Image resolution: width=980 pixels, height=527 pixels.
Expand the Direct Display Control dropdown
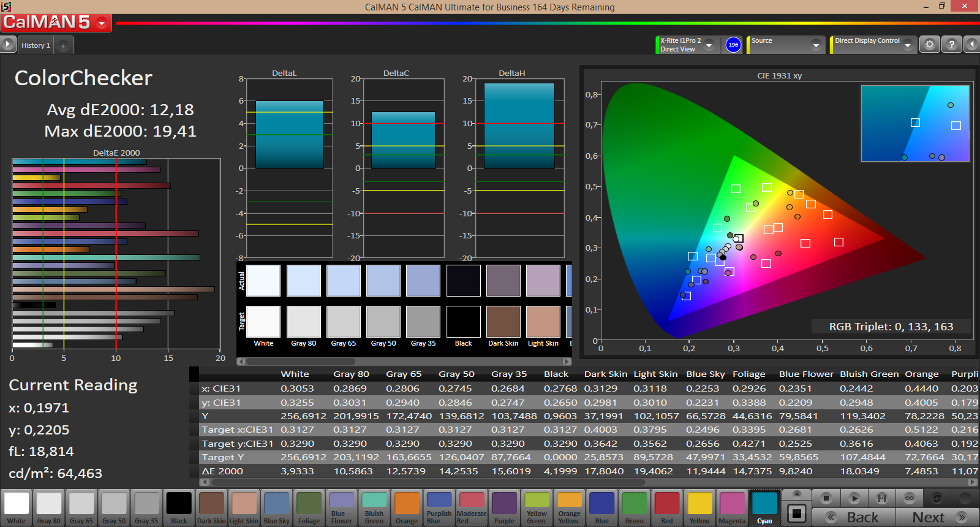(x=907, y=45)
